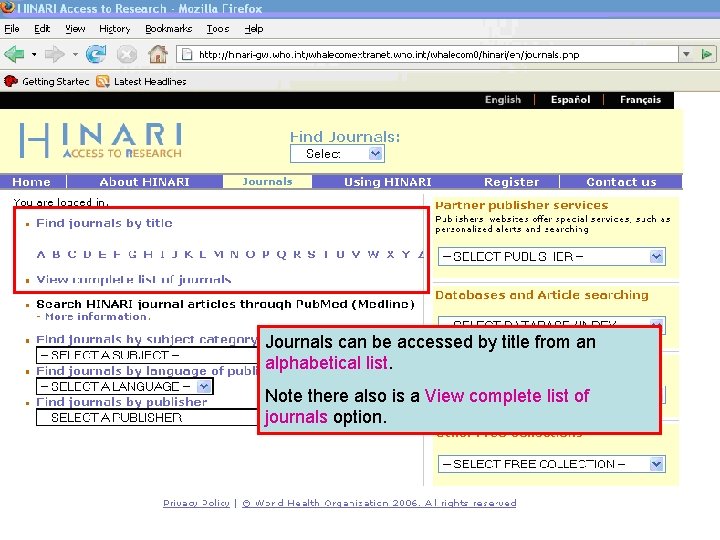Select letter G in alphabetical list
This screenshot has width=720, height=540.
click(x=132, y=254)
